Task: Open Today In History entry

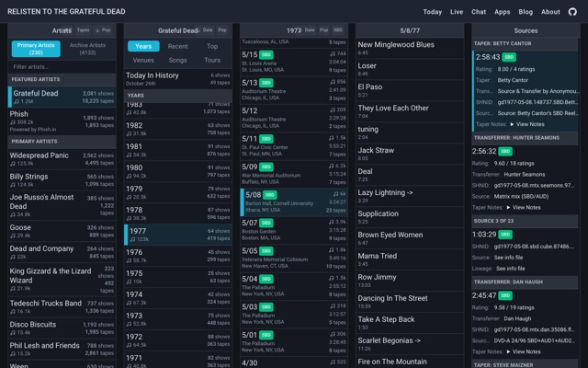Action: (177, 79)
